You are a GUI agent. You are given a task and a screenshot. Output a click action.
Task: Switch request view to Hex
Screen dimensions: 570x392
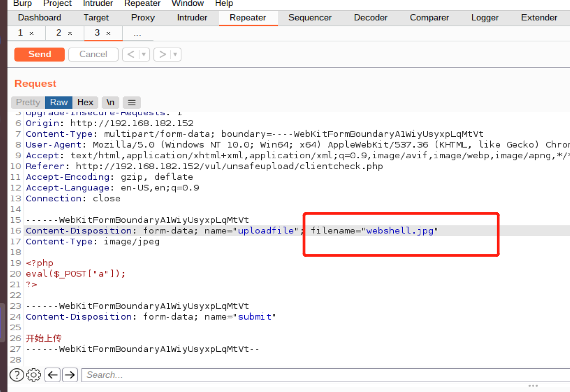point(85,102)
